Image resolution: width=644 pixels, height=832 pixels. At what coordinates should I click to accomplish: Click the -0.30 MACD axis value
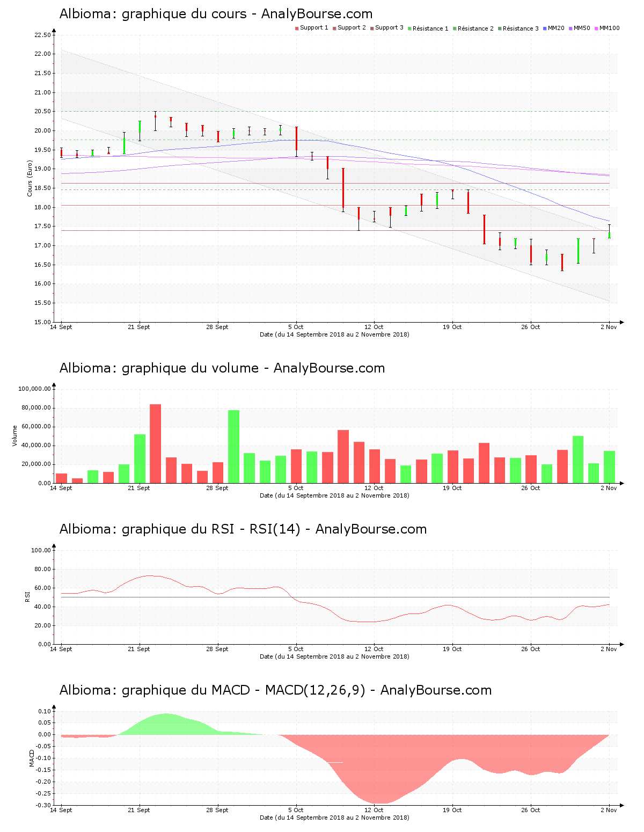tap(43, 805)
